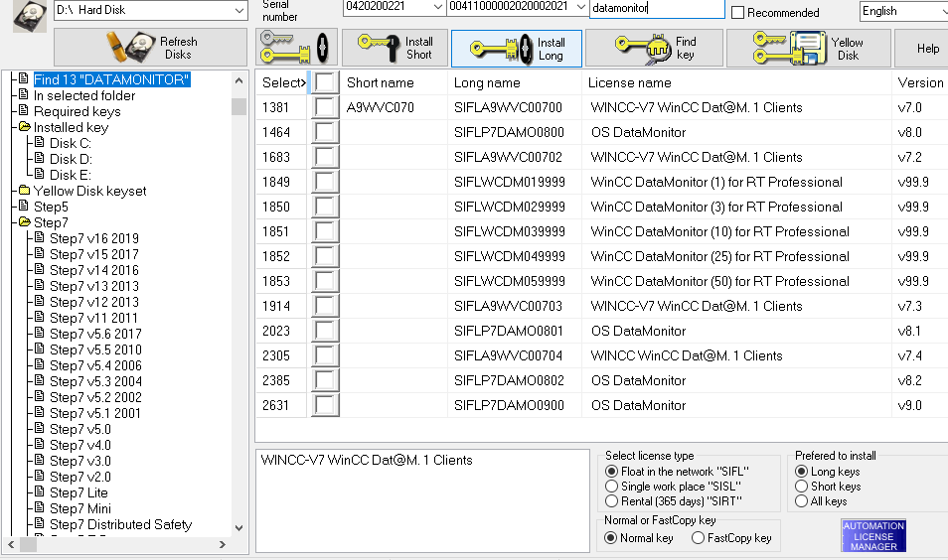The image size is (948, 560).
Task: Select Disk E: tree item
Action: (71, 175)
